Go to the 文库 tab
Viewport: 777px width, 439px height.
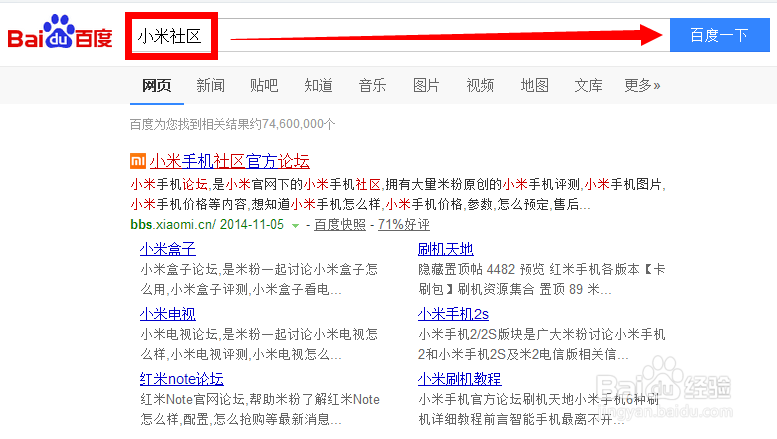(588, 85)
